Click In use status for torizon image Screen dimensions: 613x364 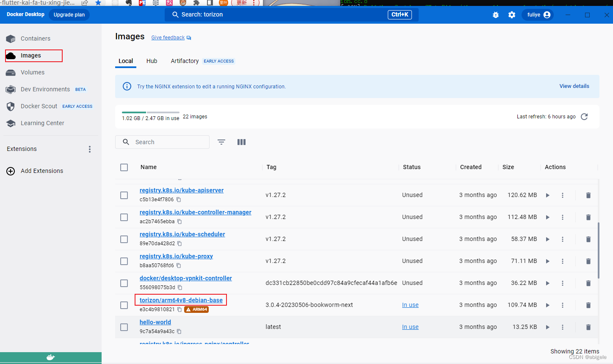coord(410,305)
